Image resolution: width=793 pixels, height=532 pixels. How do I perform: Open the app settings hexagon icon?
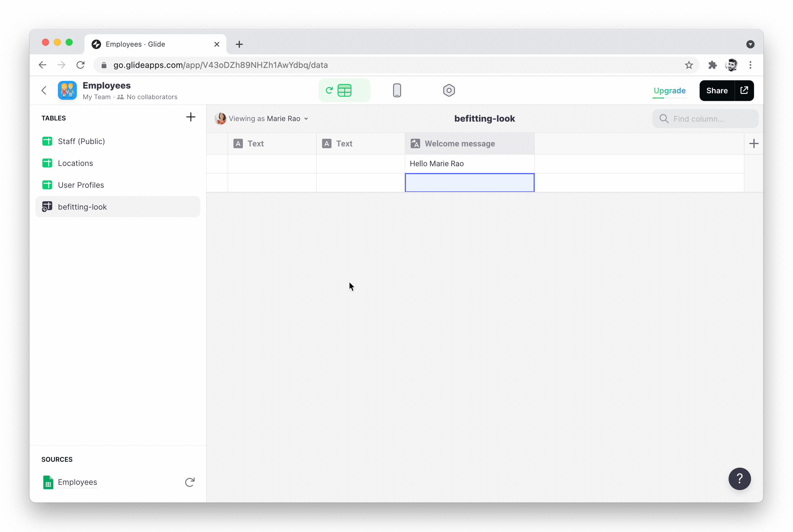coord(448,91)
